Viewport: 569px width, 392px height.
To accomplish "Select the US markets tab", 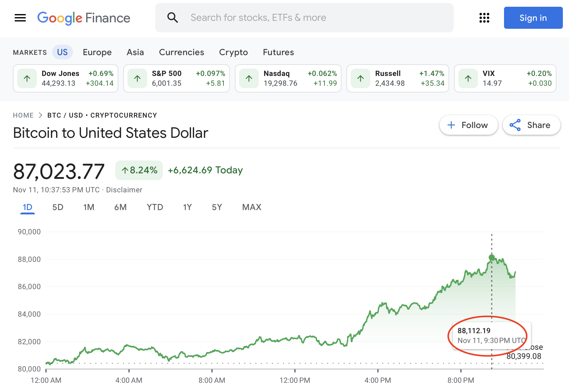I will tap(62, 52).
